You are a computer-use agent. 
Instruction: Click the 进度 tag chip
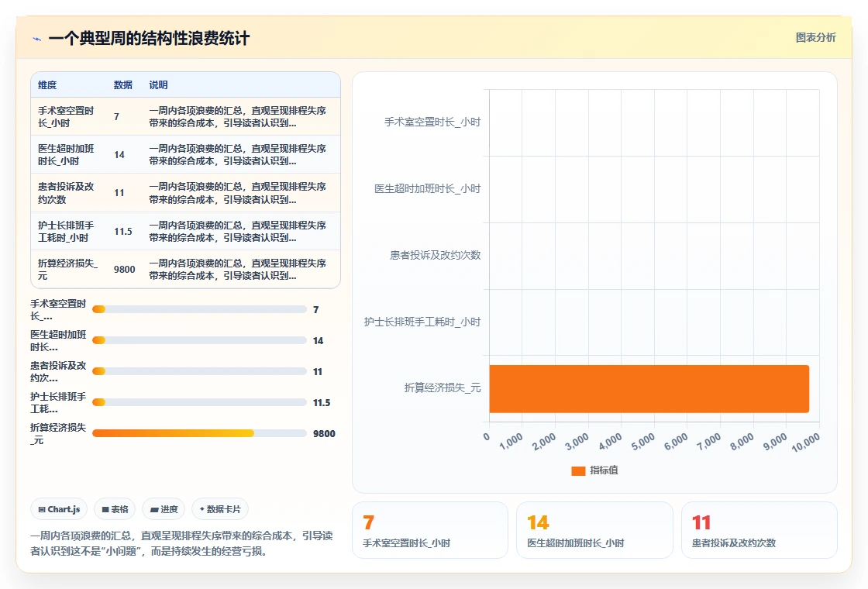pyautogui.click(x=164, y=509)
